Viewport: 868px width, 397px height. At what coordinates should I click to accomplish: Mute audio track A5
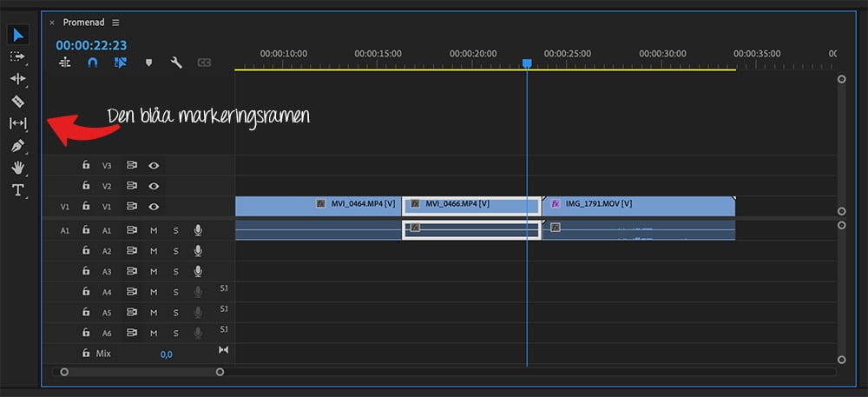coord(154,312)
